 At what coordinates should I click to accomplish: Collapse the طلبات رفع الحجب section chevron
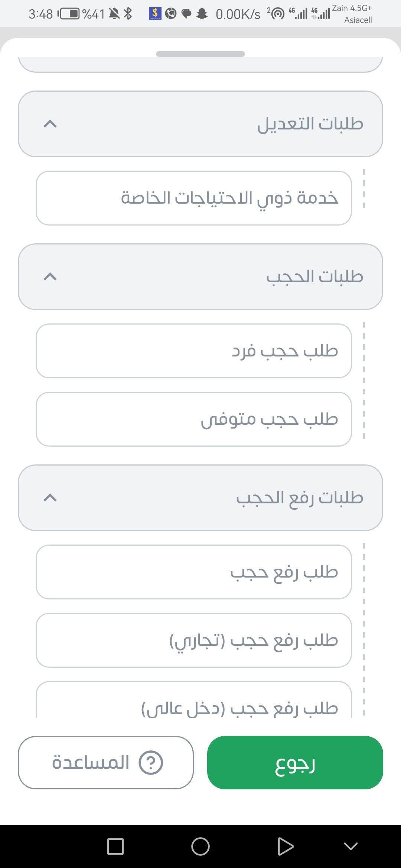pos(50,498)
